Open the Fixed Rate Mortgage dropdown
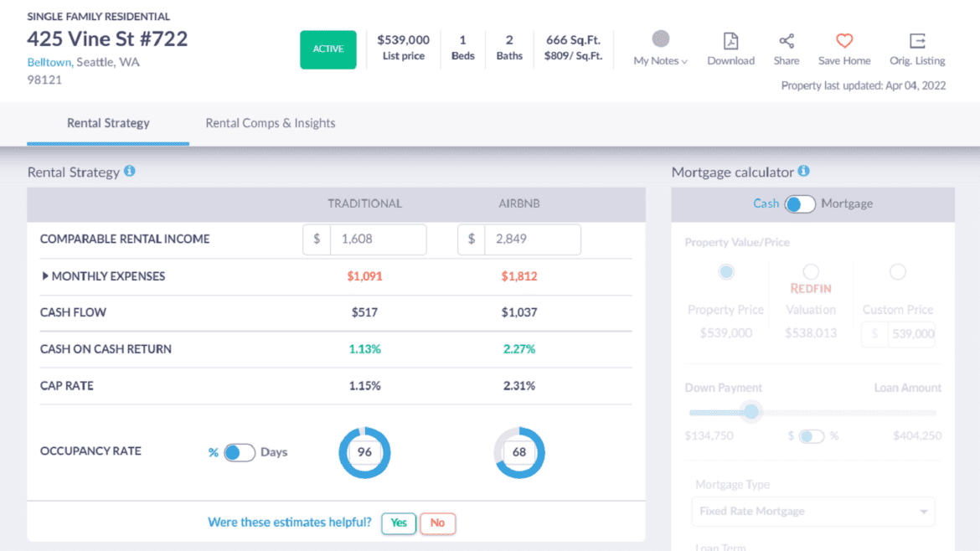The image size is (980, 551). [812, 511]
